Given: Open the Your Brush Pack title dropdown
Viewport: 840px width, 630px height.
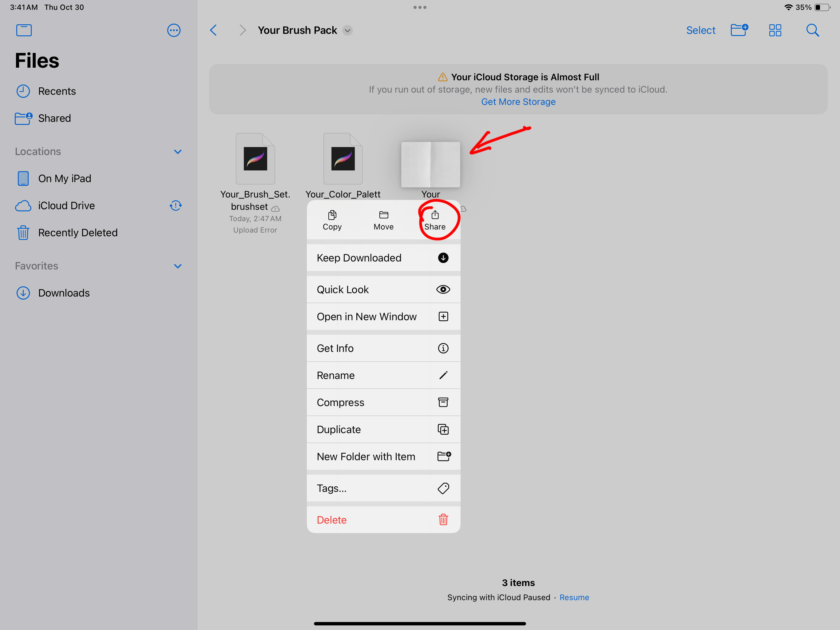Looking at the screenshot, I should [x=347, y=30].
